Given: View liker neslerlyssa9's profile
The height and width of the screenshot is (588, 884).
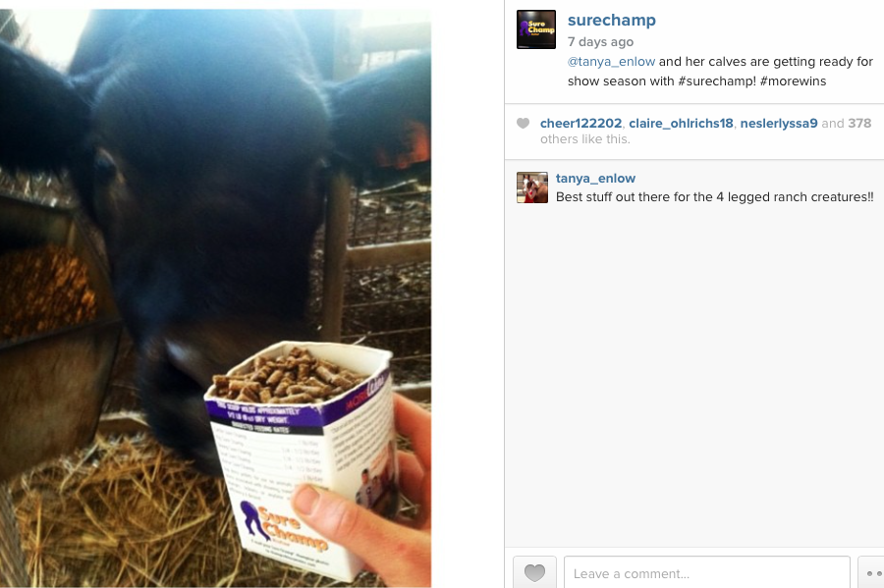Looking at the screenshot, I should (779, 124).
